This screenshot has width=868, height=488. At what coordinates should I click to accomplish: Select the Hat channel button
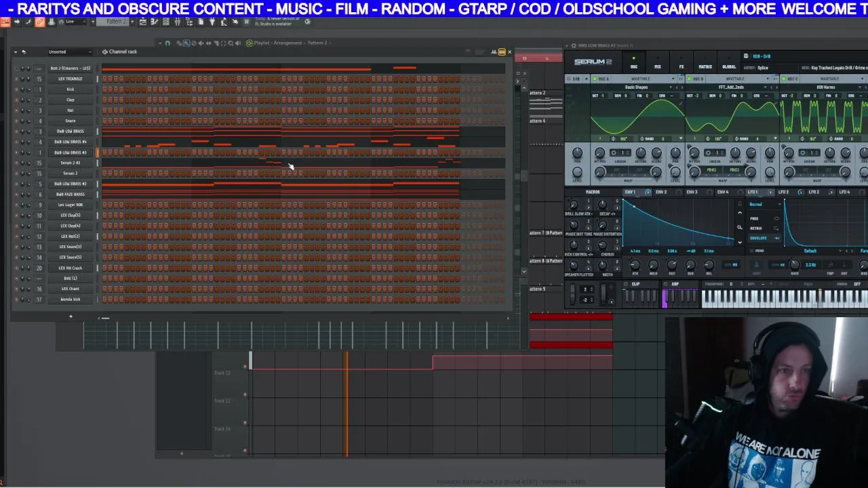point(71,110)
